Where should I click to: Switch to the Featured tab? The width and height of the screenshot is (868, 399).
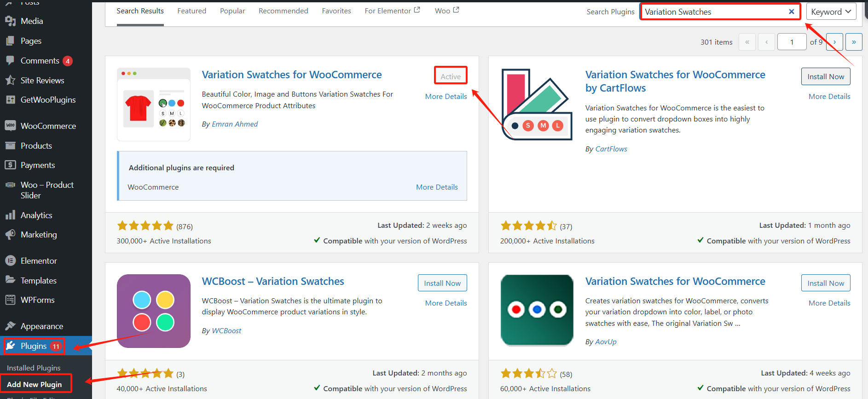point(191,11)
